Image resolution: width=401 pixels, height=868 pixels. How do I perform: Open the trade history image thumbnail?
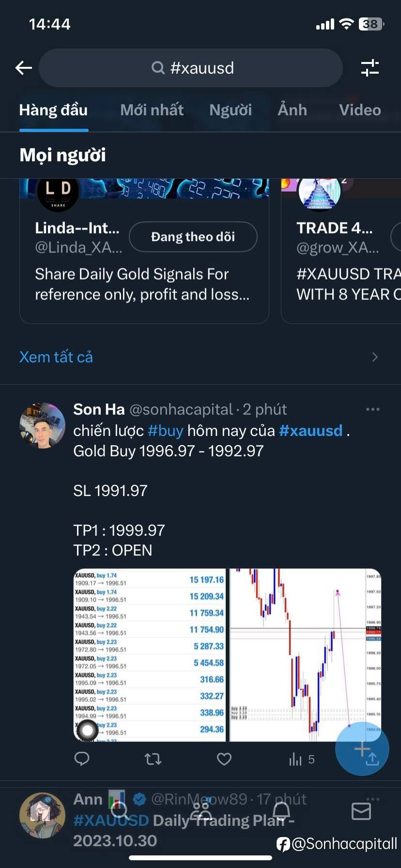point(150,655)
